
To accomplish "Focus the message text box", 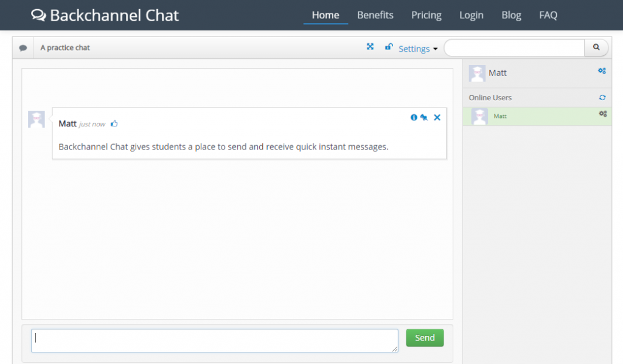I will point(215,340).
